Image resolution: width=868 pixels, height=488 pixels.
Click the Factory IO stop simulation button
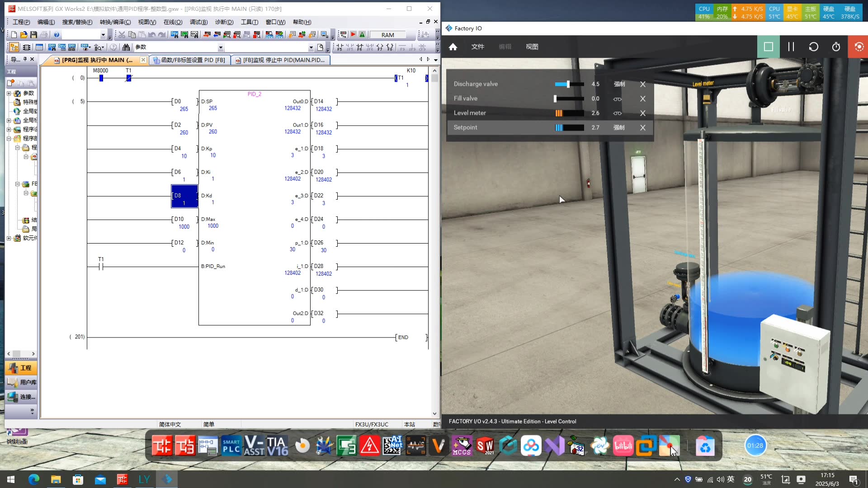coord(768,47)
